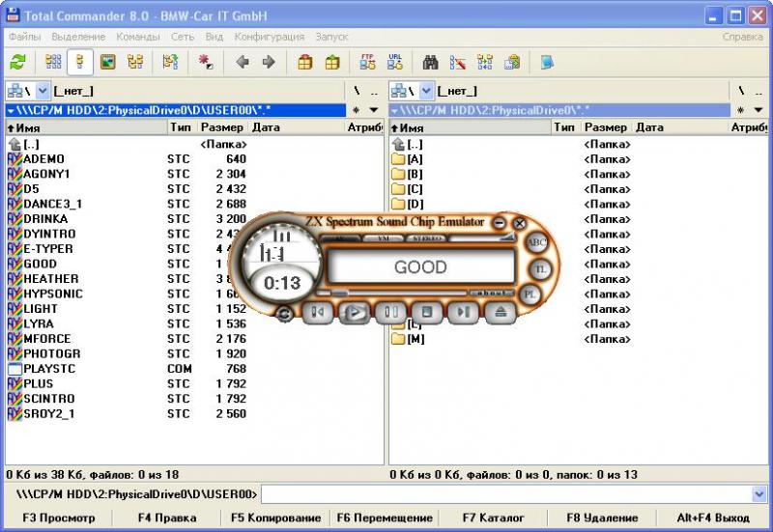Open the Файлы menu
This screenshot has width=773, height=532.
tap(25, 37)
